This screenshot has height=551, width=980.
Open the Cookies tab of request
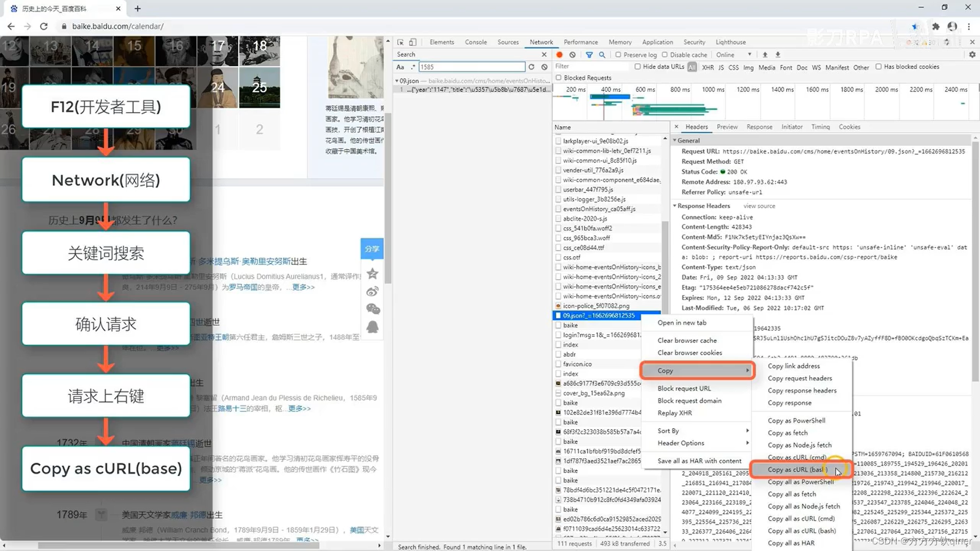[x=849, y=127]
